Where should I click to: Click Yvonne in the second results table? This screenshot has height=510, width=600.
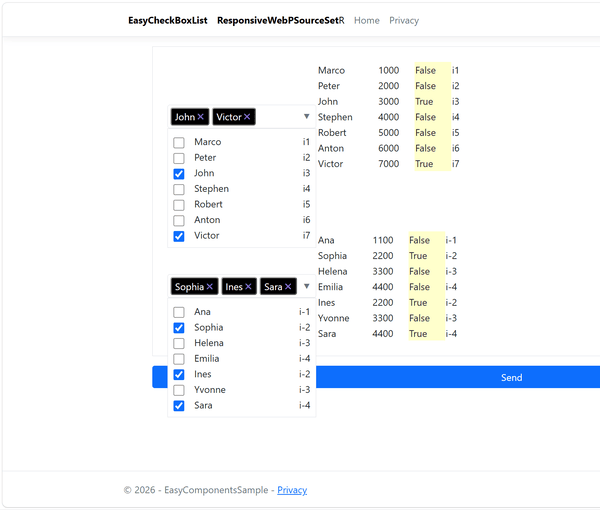click(x=333, y=318)
